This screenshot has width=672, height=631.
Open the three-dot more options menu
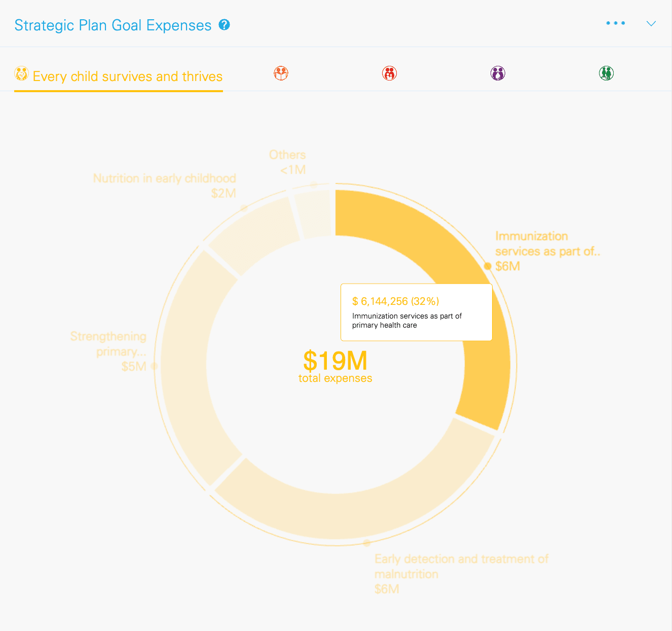tap(615, 23)
